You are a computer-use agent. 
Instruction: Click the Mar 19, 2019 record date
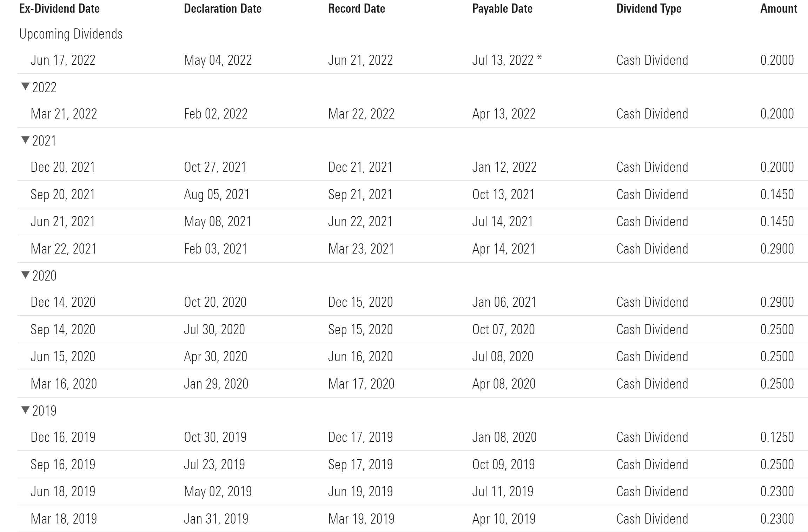point(361,519)
